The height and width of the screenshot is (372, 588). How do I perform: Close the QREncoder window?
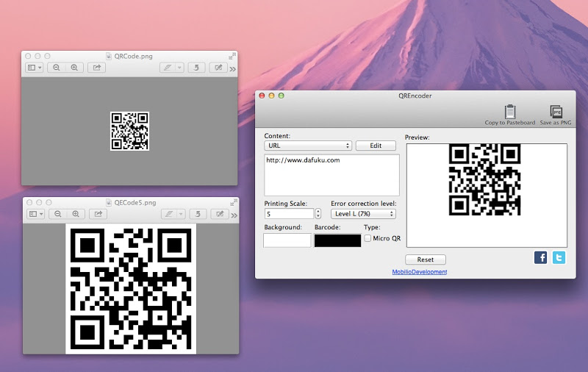(262, 96)
